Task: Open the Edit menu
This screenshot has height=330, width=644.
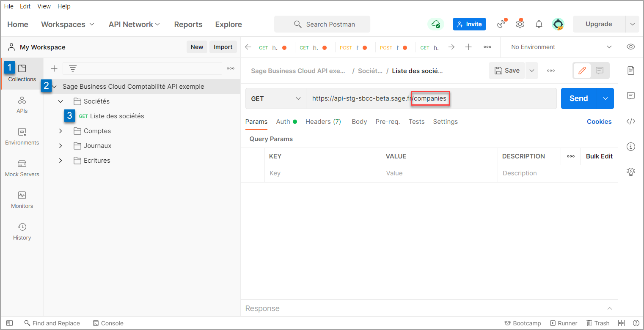Action: tap(25, 6)
